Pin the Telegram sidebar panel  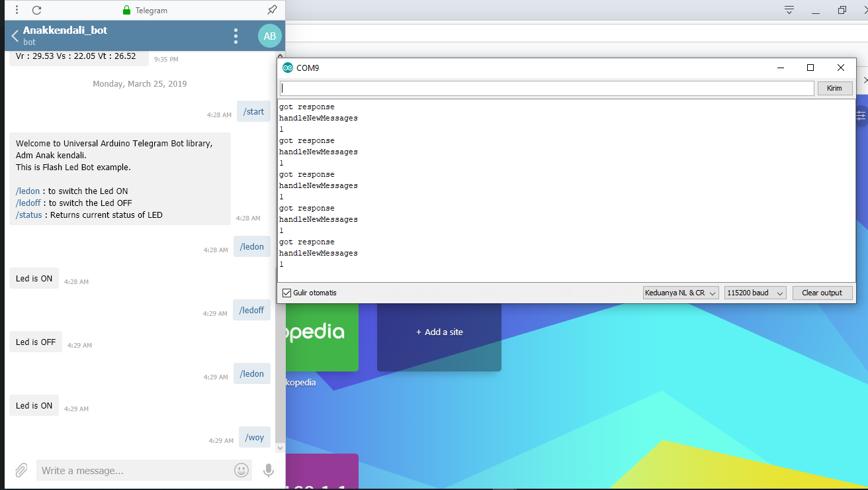pyautogui.click(x=272, y=10)
